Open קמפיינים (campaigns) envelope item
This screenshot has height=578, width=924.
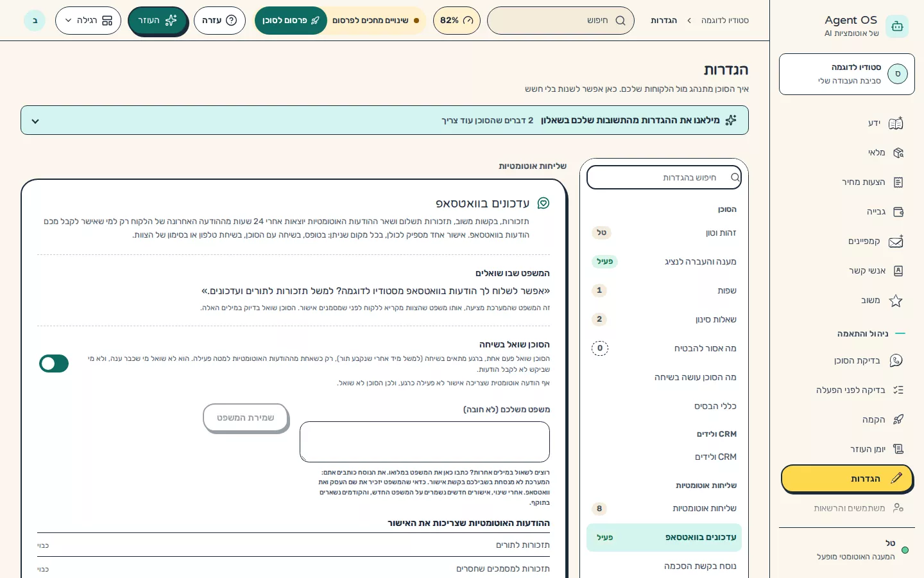pyautogui.click(x=847, y=241)
